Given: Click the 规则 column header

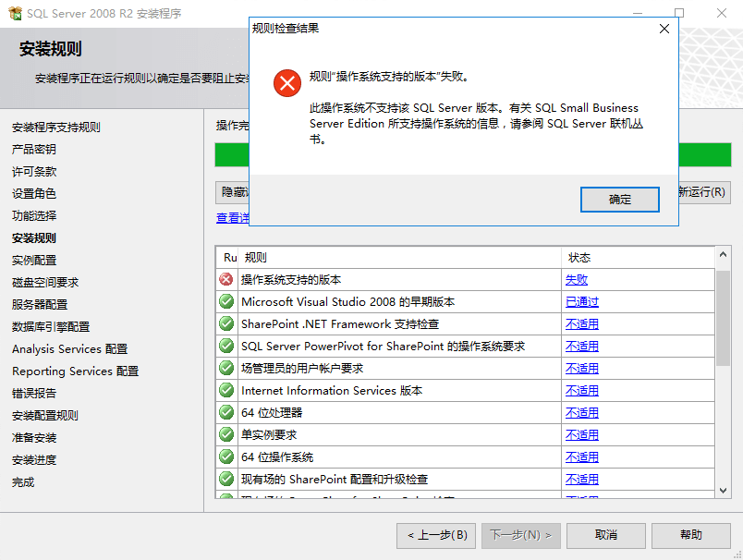Looking at the screenshot, I should click(x=256, y=258).
